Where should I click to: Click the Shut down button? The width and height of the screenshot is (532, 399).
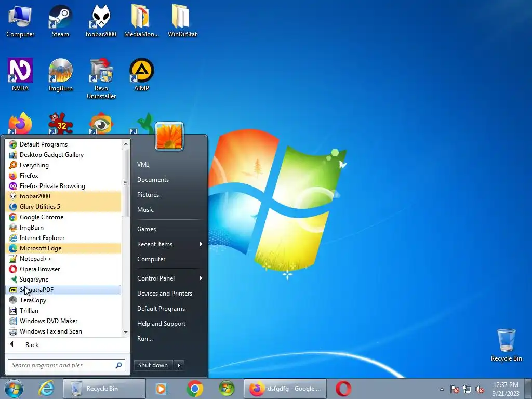click(153, 365)
